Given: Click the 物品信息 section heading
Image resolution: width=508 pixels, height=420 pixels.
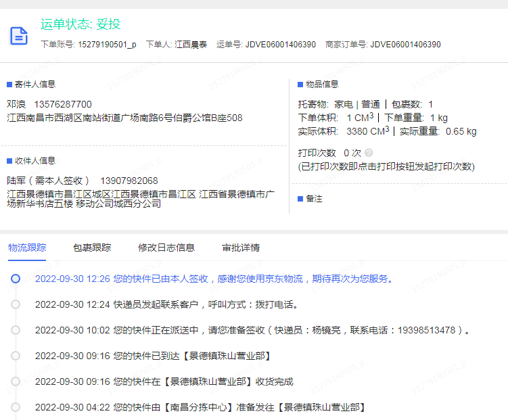Looking at the screenshot, I should pyautogui.click(x=322, y=85).
